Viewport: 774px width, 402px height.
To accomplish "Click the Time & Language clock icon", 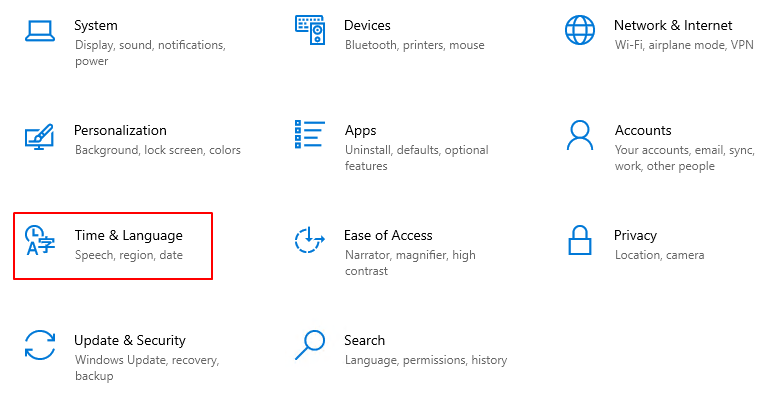I will pos(40,240).
